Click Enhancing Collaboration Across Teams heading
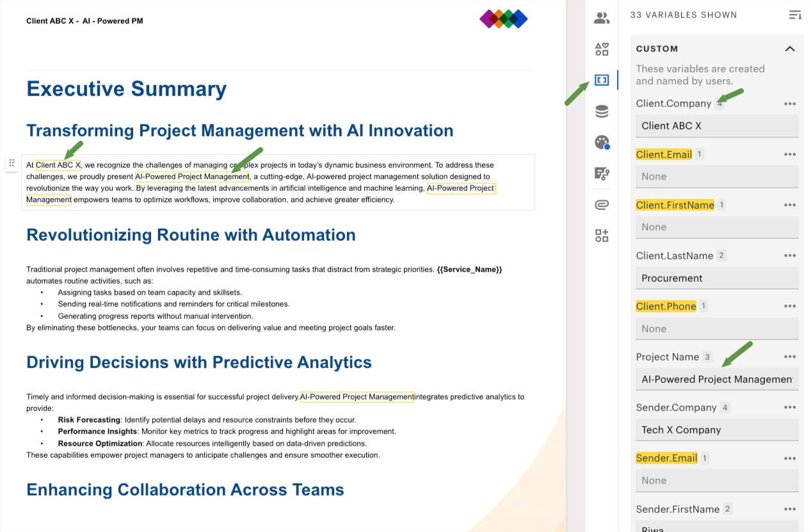 coord(185,490)
